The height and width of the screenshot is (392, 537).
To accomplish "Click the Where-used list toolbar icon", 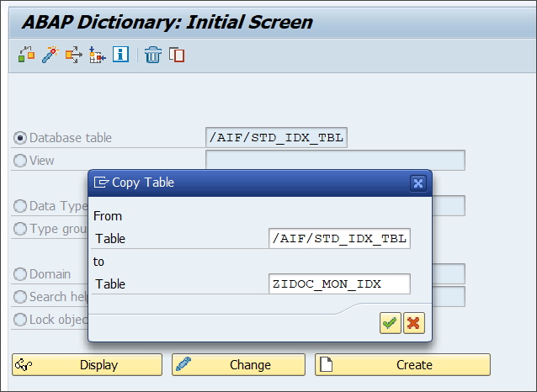I will pyautogui.click(x=73, y=55).
